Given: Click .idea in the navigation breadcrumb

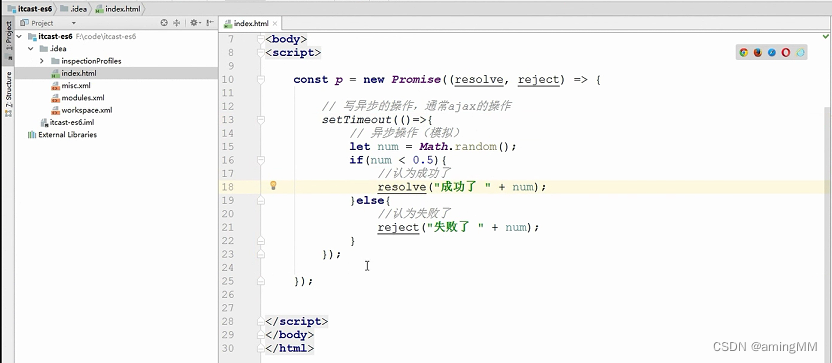Looking at the screenshot, I should [x=73, y=9].
